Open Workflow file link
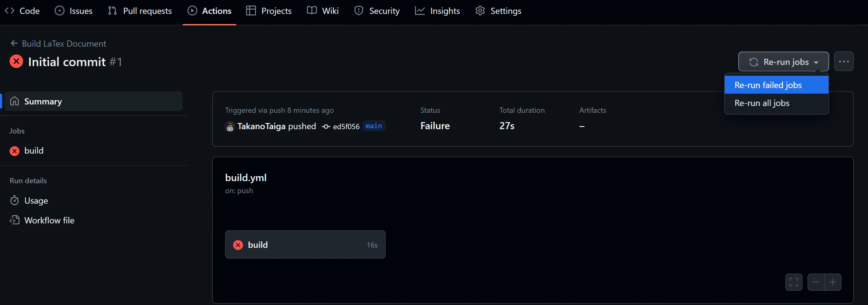 (x=49, y=220)
